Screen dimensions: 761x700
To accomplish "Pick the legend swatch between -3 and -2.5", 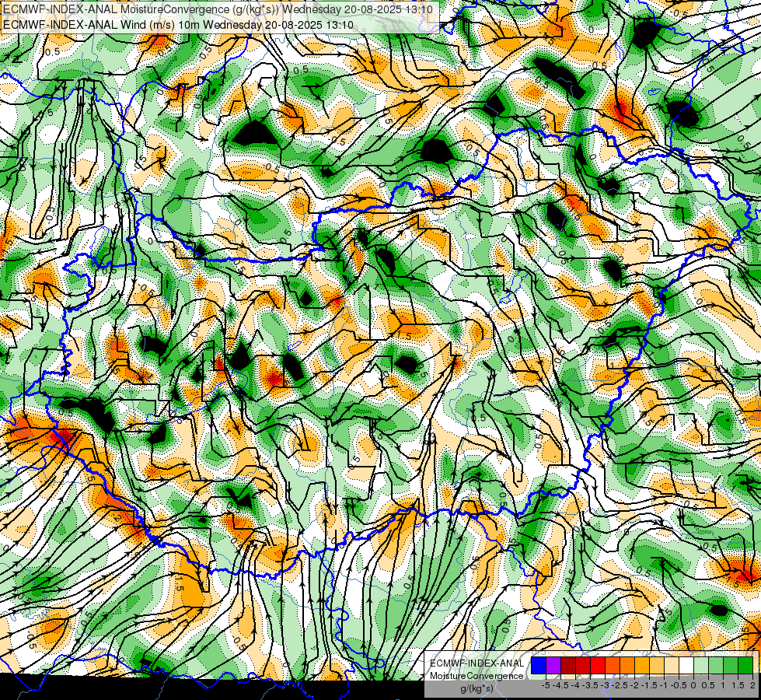I will coord(613,666).
